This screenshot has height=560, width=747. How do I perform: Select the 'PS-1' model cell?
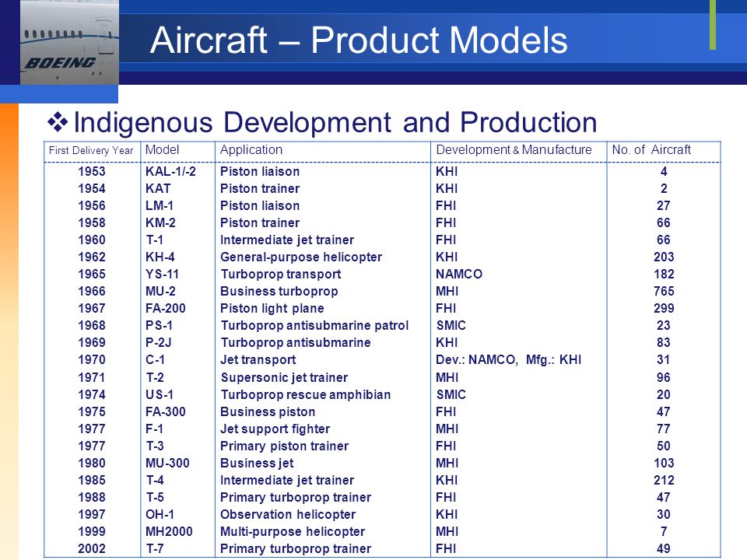coord(159,326)
